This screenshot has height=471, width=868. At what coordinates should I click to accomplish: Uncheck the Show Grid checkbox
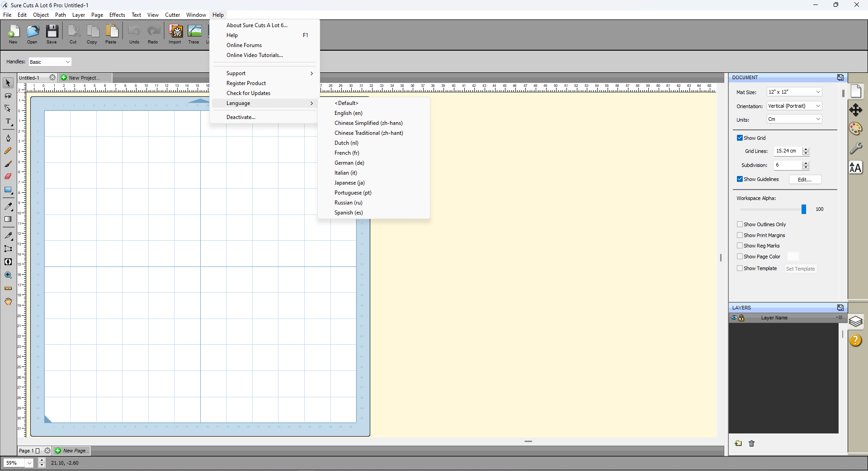pos(740,138)
